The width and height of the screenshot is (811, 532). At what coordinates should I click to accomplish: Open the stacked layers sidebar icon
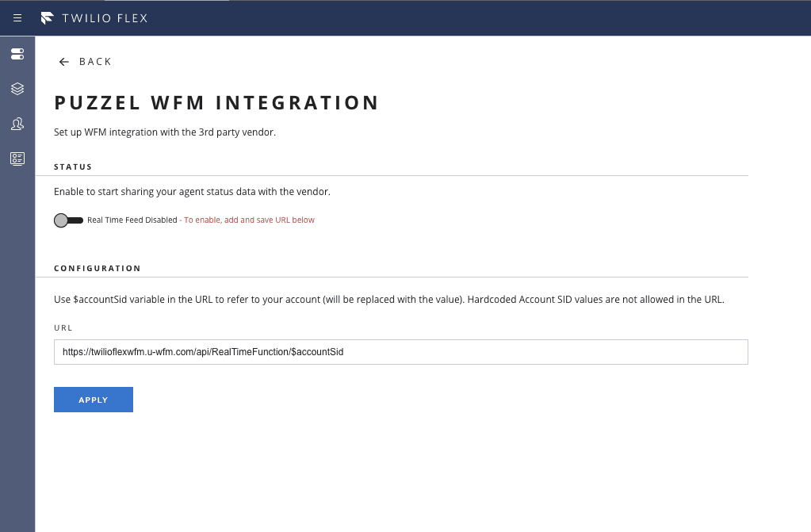[17, 89]
